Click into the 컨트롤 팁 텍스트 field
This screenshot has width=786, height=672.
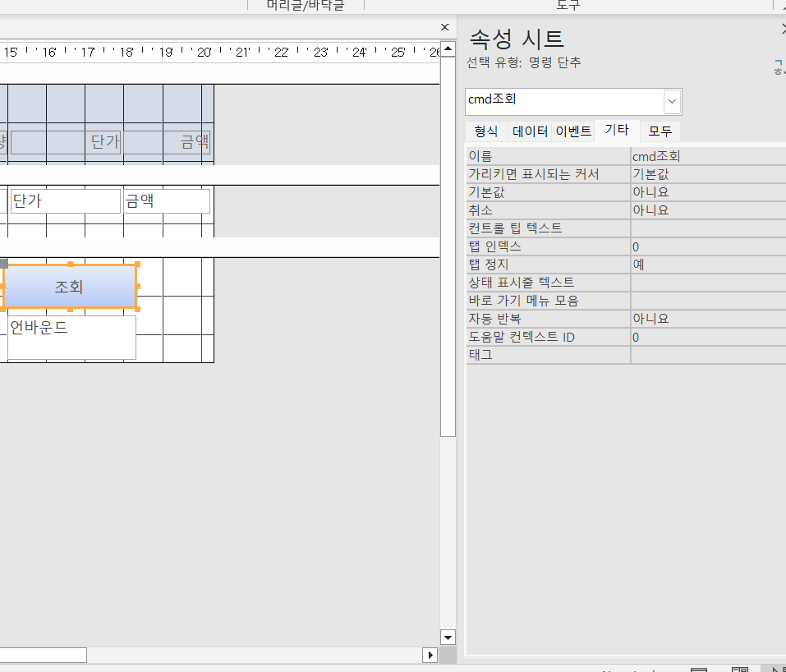[706, 228]
